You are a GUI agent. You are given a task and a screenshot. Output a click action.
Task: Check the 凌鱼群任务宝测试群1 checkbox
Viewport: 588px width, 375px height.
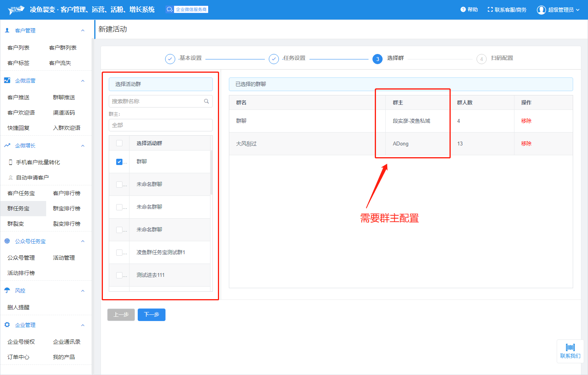tap(119, 253)
